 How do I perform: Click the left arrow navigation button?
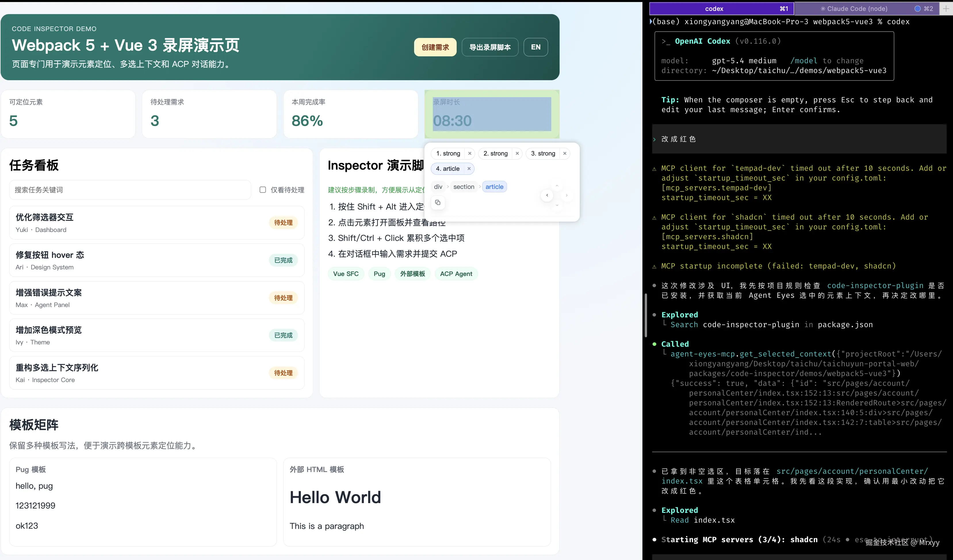(x=547, y=195)
